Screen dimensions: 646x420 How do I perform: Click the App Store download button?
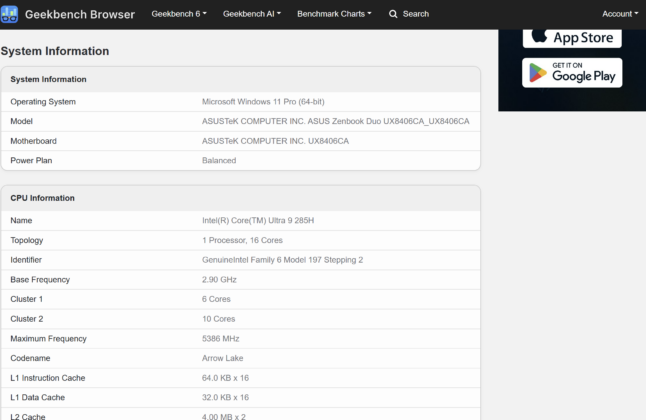pos(572,38)
